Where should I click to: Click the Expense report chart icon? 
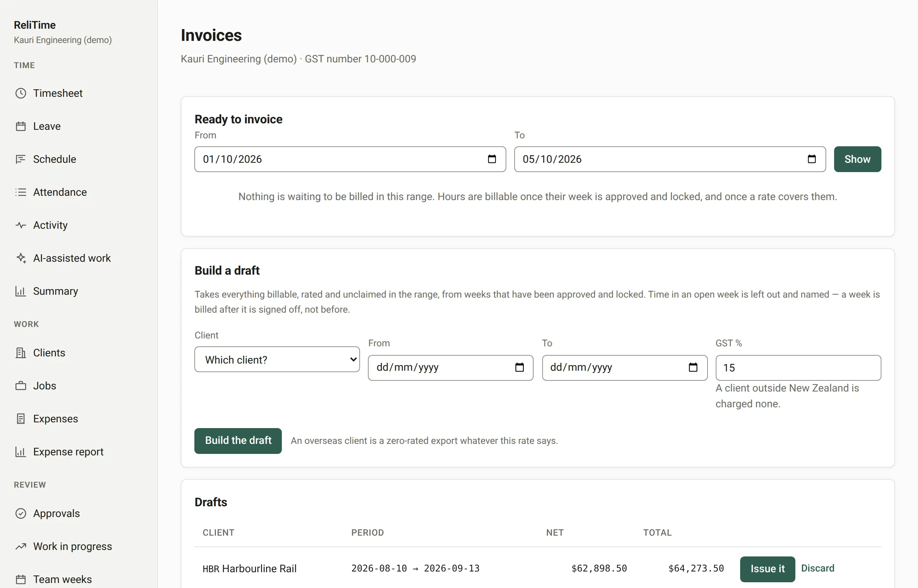point(21,452)
